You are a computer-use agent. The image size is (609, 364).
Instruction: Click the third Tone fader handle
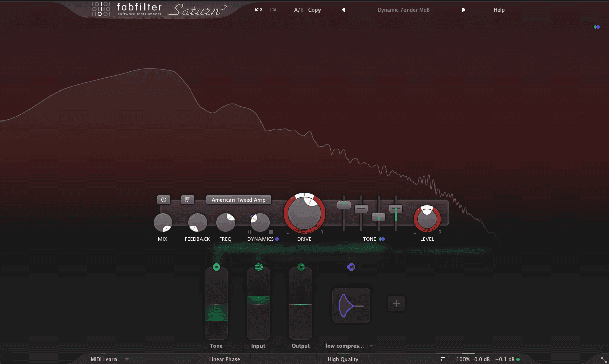[x=379, y=217]
